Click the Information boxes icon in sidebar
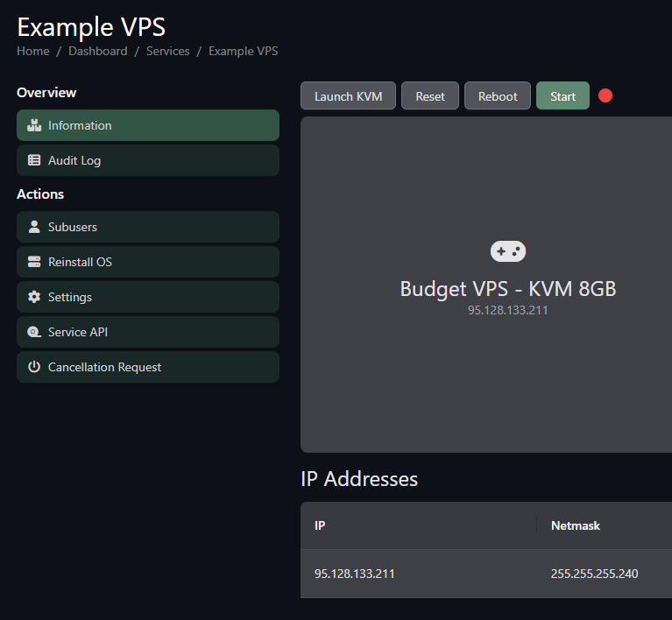 tap(34, 125)
